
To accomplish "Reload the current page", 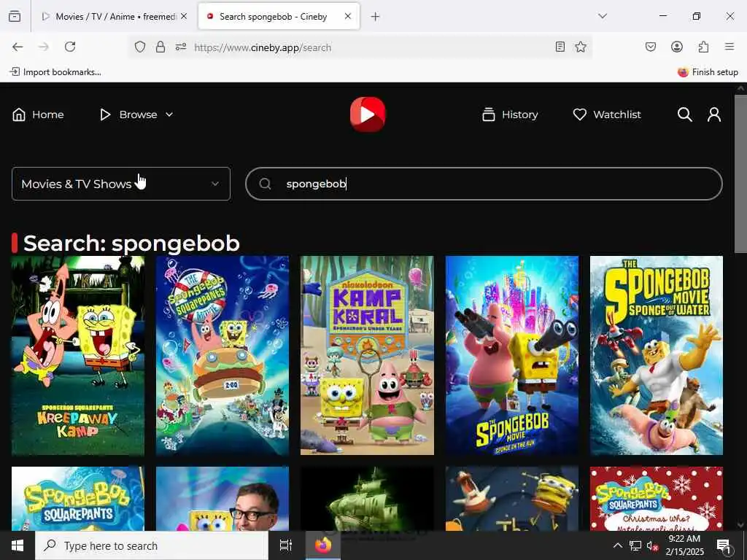I will click(x=70, y=47).
